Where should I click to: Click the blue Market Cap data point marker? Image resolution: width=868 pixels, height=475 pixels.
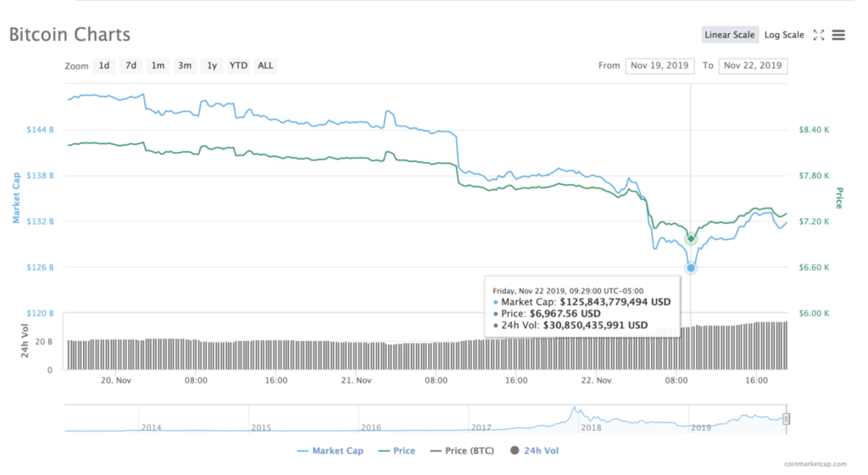(x=691, y=268)
